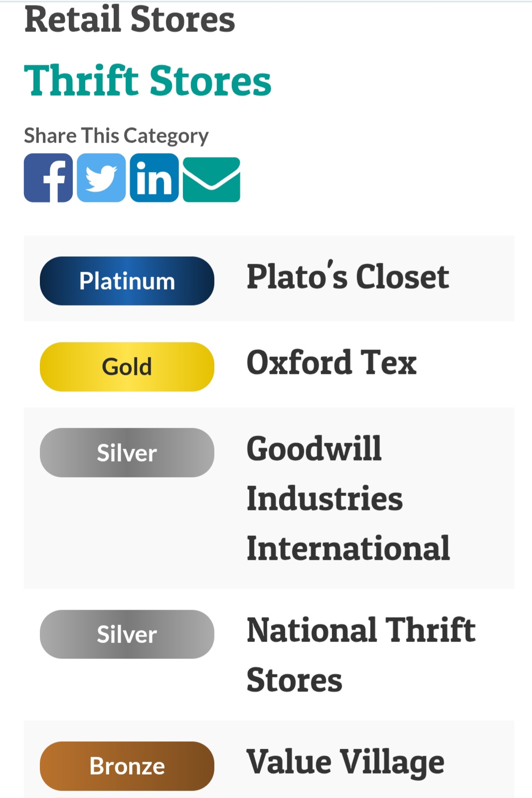The height and width of the screenshot is (798, 532).
Task: Click the Retail Stores heading
Action: click(x=130, y=20)
